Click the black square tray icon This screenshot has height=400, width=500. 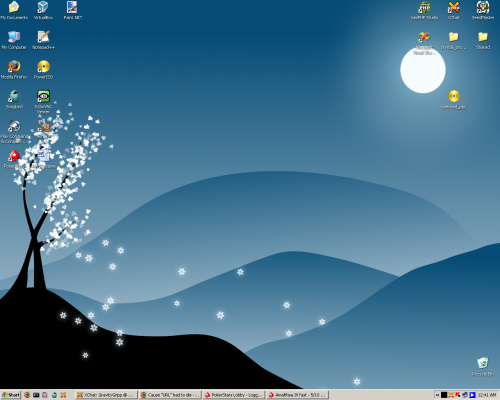coord(444,395)
